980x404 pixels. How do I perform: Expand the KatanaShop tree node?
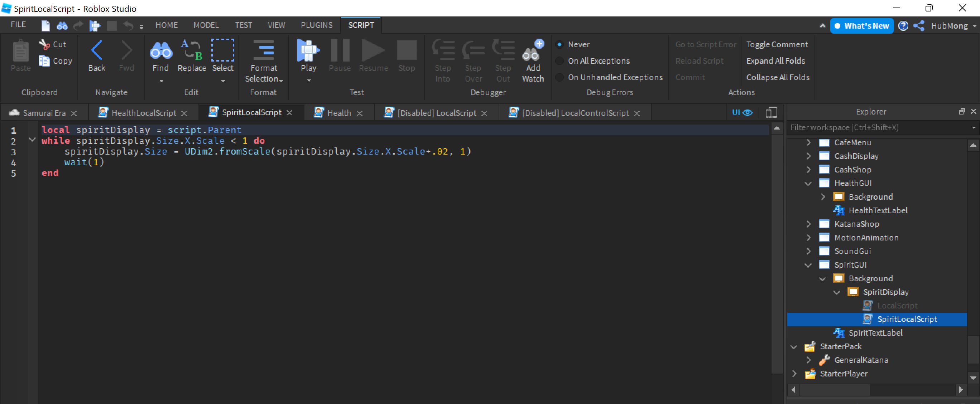tap(809, 224)
